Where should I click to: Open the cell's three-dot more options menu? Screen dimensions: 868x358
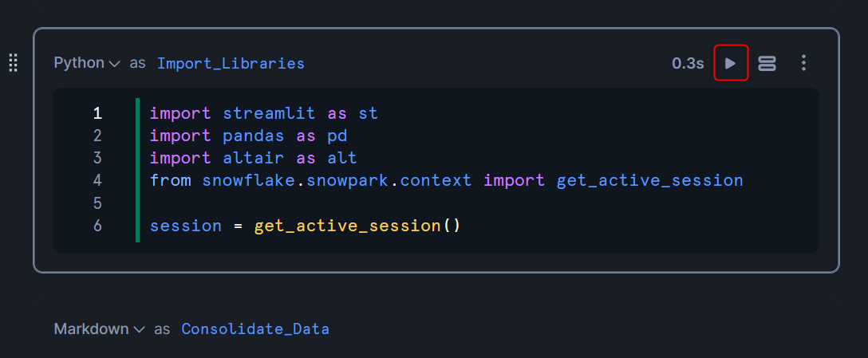[x=804, y=63]
